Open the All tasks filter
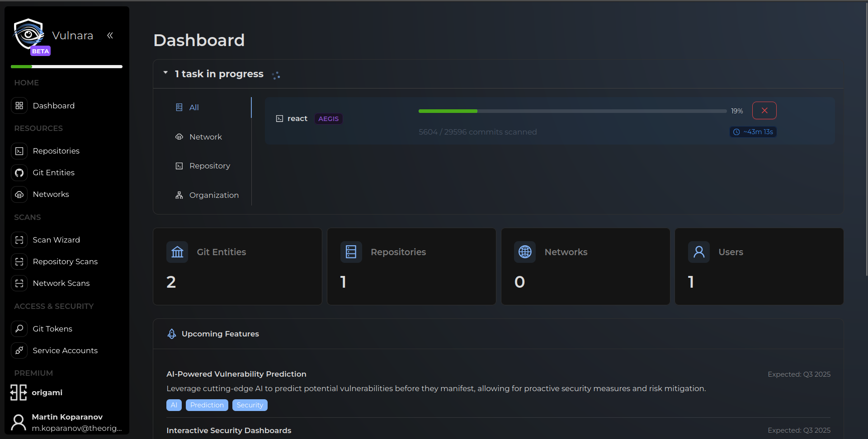The height and width of the screenshot is (439, 868). pos(193,107)
